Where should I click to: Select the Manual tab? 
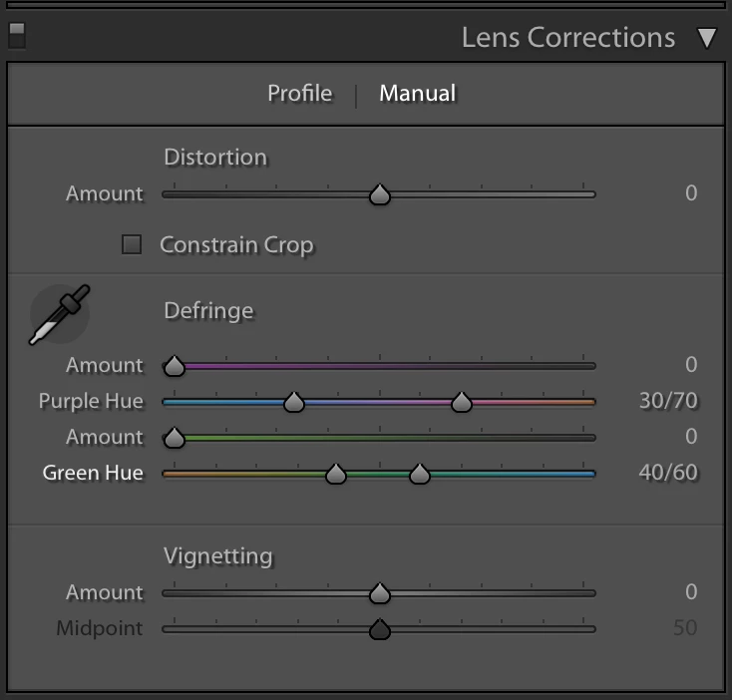point(417,94)
